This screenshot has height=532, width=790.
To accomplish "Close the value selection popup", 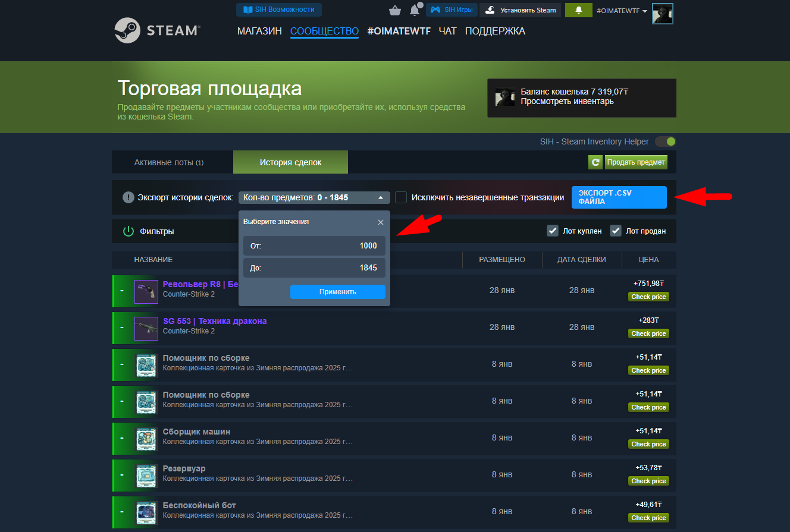I will [x=381, y=222].
